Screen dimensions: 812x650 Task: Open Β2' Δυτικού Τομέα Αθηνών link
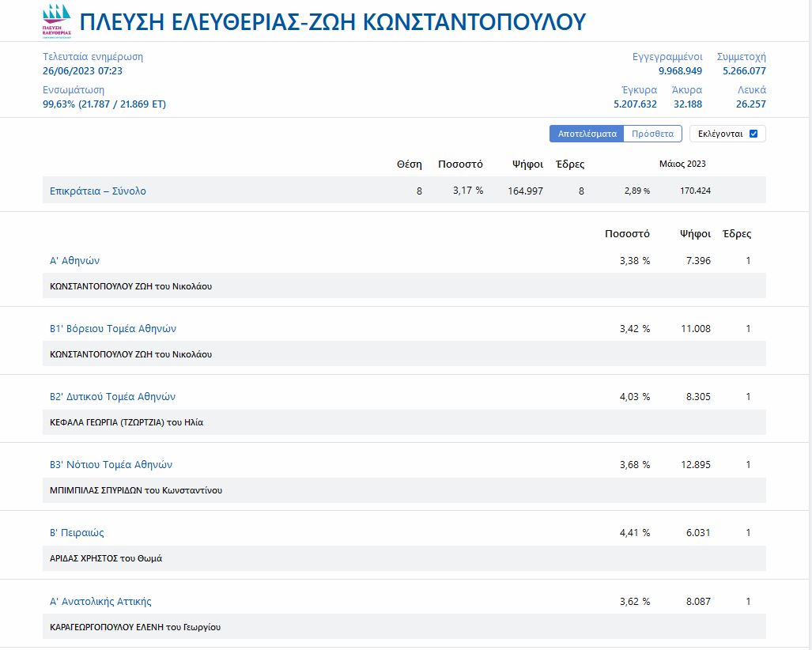(112, 396)
